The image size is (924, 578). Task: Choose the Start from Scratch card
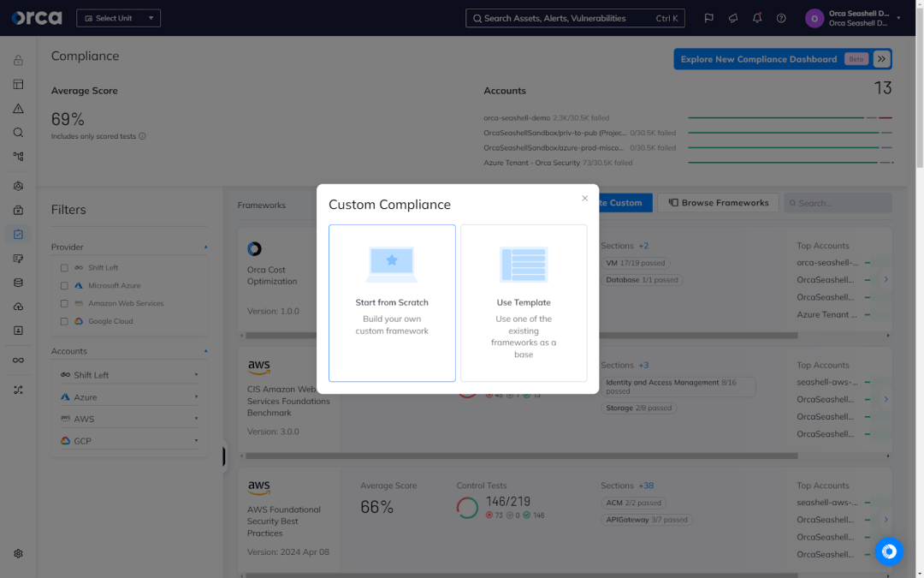pyautogui.click(x=392, y=302)
